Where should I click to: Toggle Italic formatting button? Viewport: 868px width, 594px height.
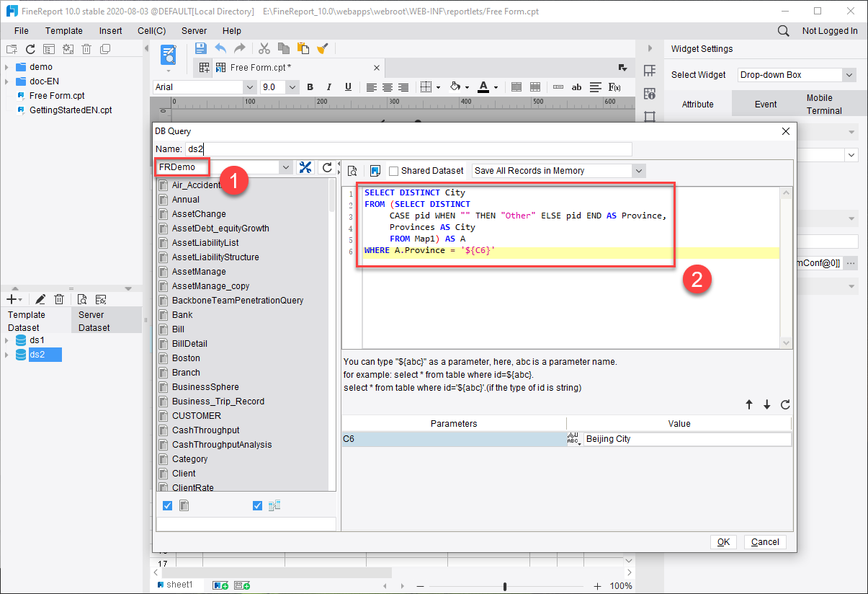[x=329, y=87]
